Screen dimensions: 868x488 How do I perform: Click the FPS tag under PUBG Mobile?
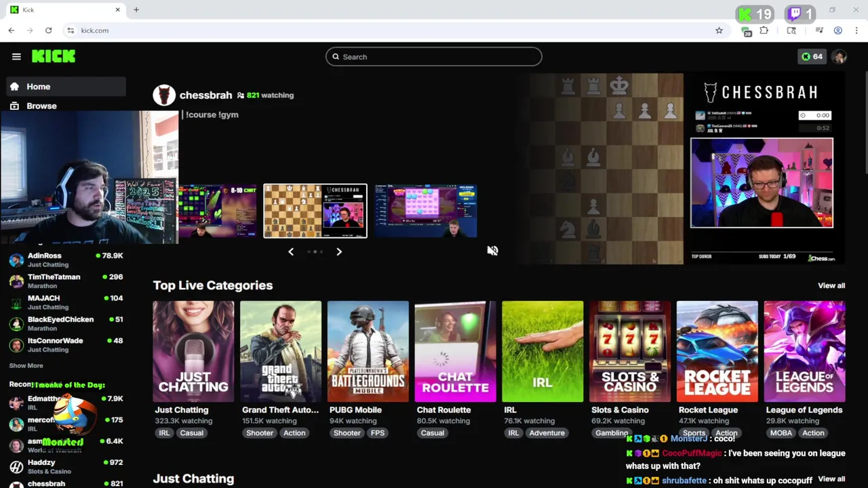pos(378,433)
